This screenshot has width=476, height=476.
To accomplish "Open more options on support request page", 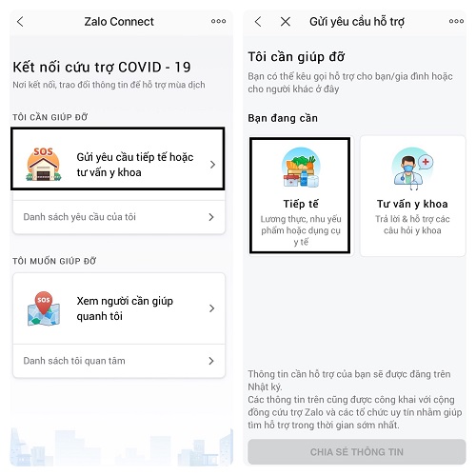I will tap(456, 21).
